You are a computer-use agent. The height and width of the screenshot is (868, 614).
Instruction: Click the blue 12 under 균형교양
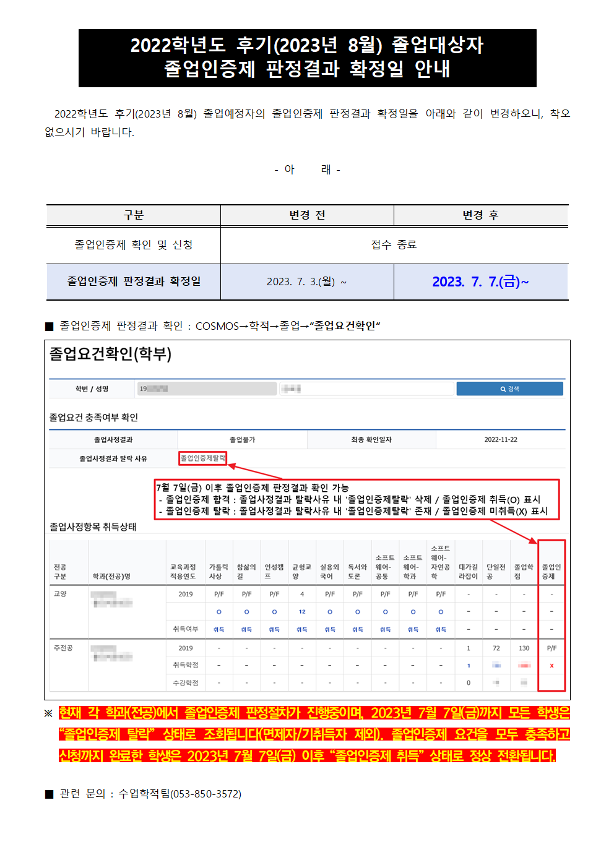302,612
